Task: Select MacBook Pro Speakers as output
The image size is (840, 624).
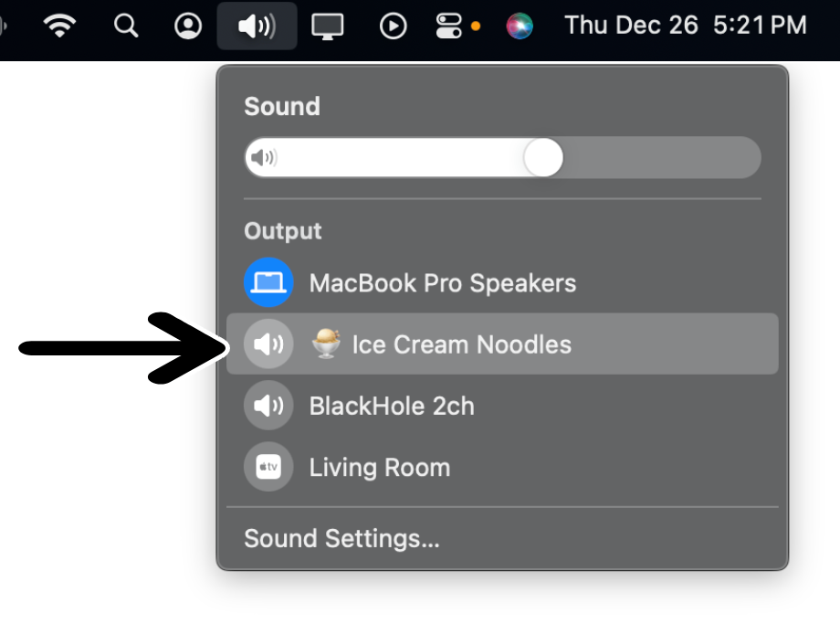Action: point(443,282)
